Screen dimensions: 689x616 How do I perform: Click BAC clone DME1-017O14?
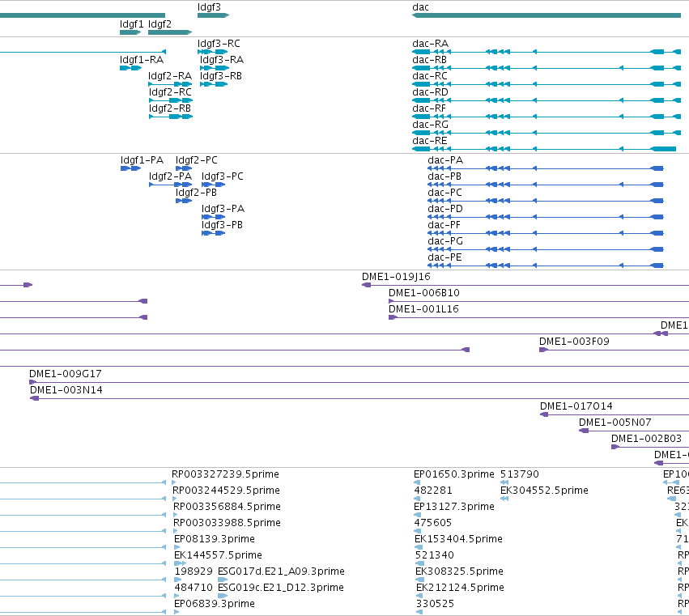tap(615, 414)
